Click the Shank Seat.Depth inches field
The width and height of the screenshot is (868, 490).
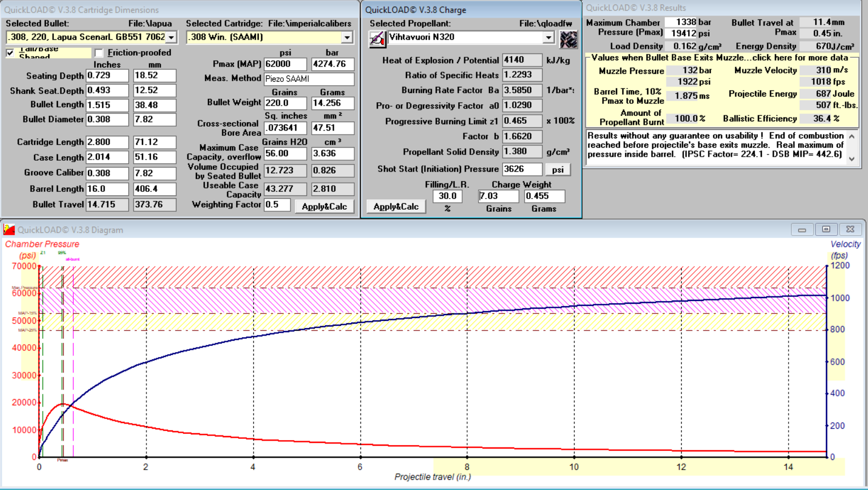(107, 91)
